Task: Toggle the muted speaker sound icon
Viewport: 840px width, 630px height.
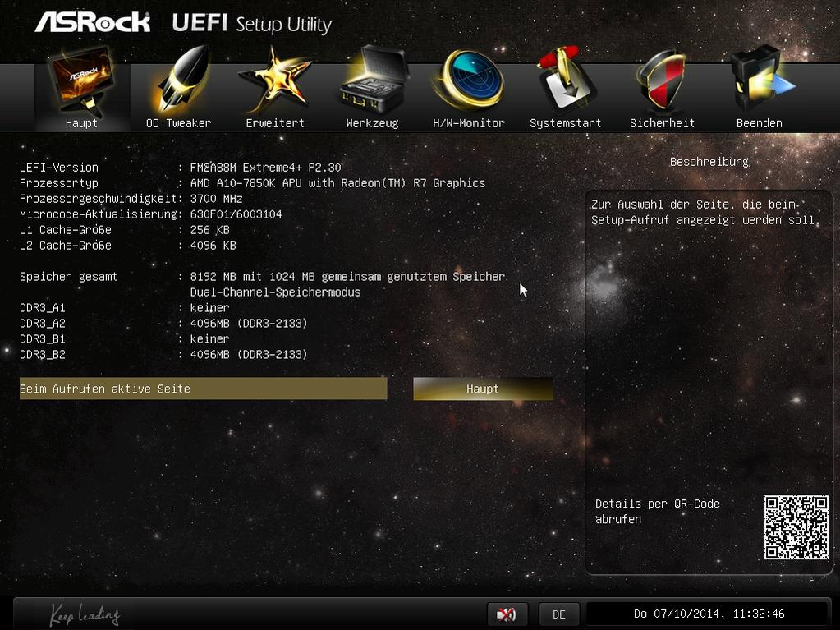Action: click(x=507, y=614)
